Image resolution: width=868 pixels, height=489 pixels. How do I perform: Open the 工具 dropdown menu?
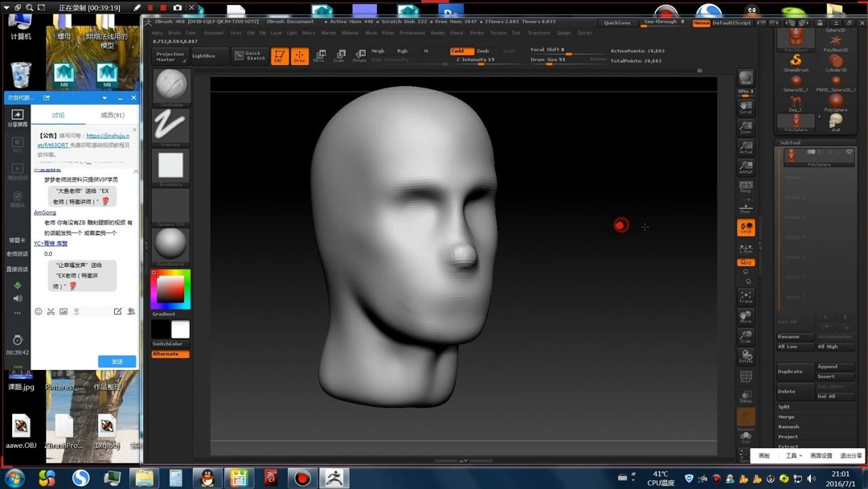pos(792,456)
